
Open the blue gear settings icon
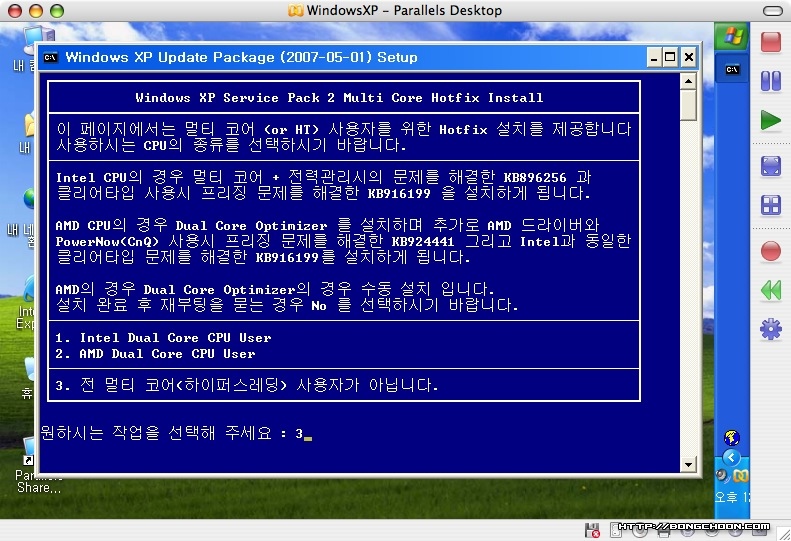click(770, 330)
